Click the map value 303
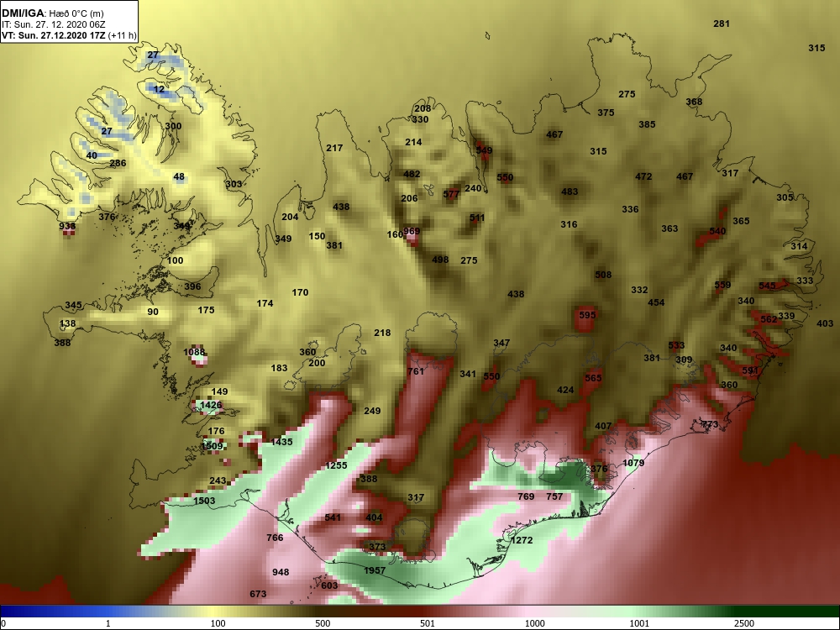The width and height of the screenshot is (840, 630). click(233, 184)
